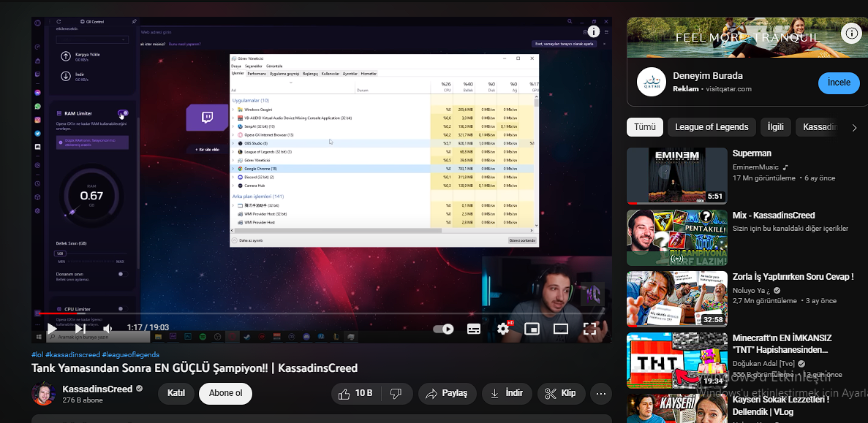
Task: Open the Superman video title
Action: pyautogui.click(x=752, y=153)
